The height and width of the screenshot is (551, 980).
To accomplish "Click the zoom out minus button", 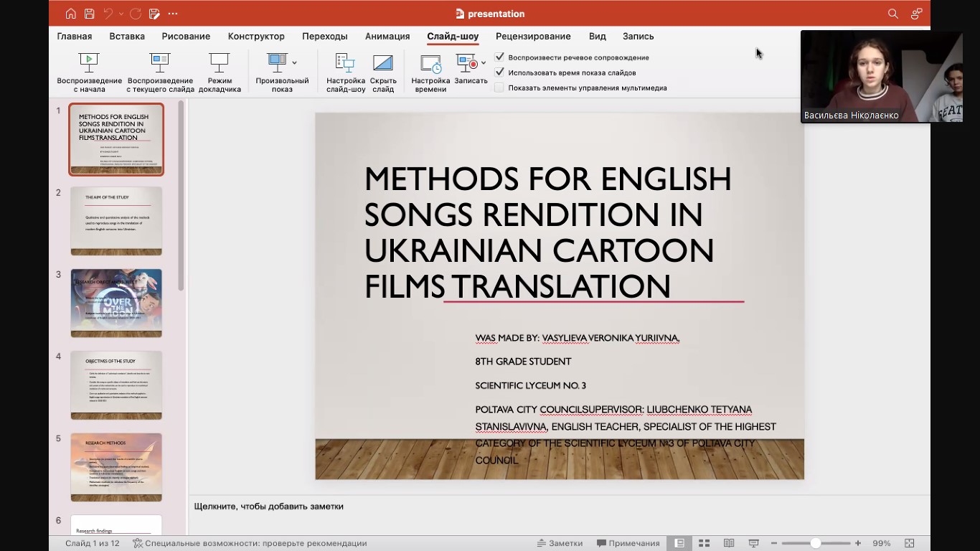I will click(x=773, y=543).
